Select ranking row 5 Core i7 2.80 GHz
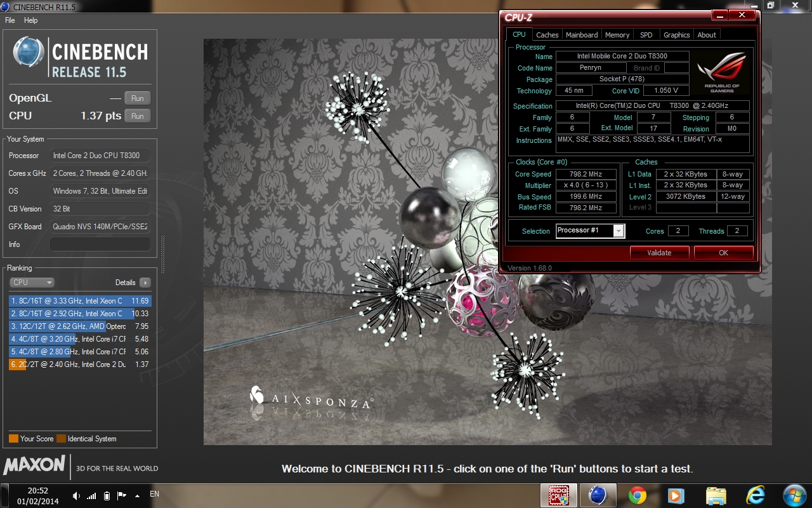Viewport: 812px width, 508px height. [x=80, y=352]
